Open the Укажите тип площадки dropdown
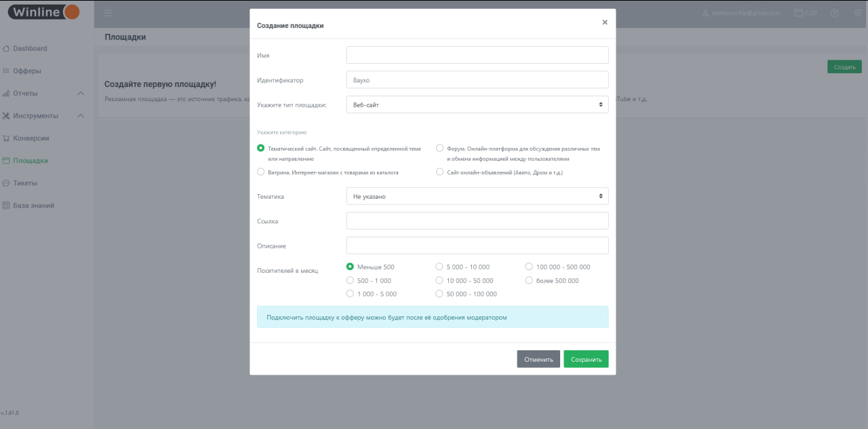Image resolution: width=868 pixels, height=429 pixels. [477, 105]
